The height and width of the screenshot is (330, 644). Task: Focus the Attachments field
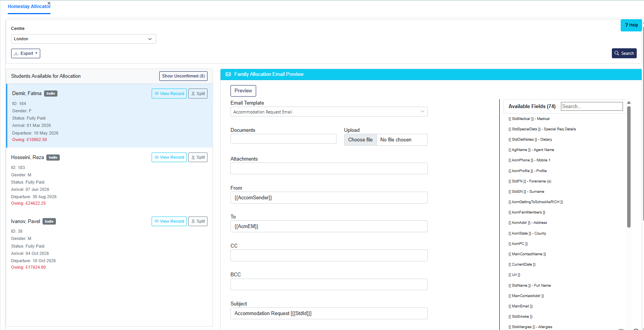point(329,169)
